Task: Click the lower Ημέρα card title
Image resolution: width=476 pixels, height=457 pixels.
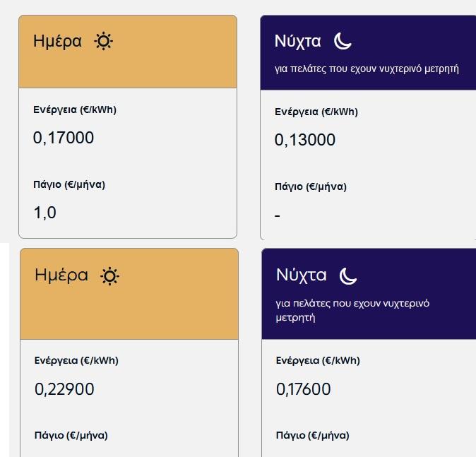Action: (61, 275)
